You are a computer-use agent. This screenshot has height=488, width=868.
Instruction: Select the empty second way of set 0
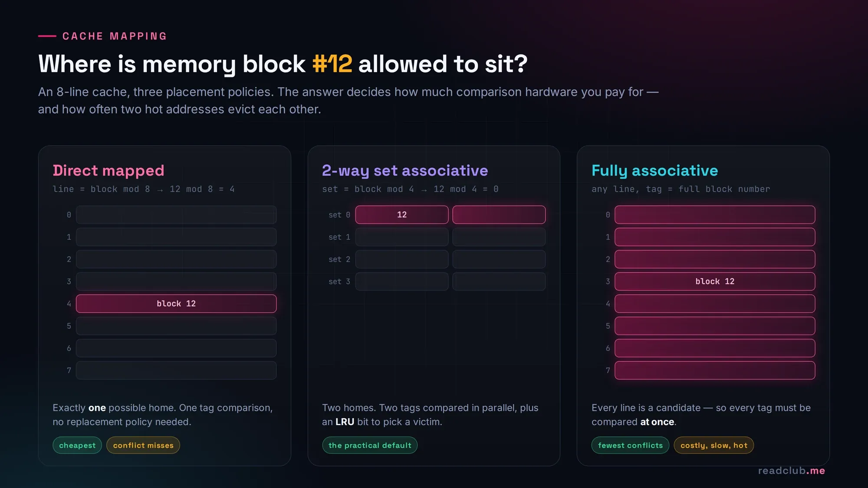[499, 215]
